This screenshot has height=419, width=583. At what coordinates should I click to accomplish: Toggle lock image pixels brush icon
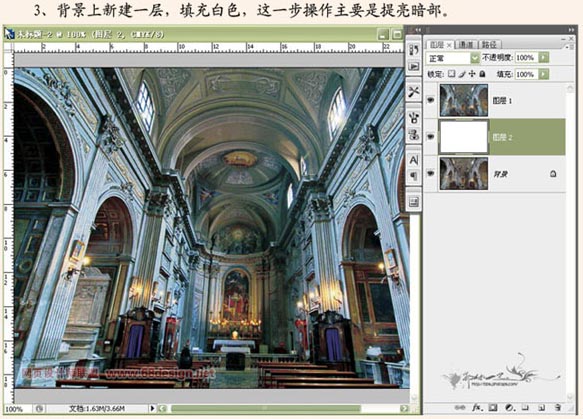461,74
